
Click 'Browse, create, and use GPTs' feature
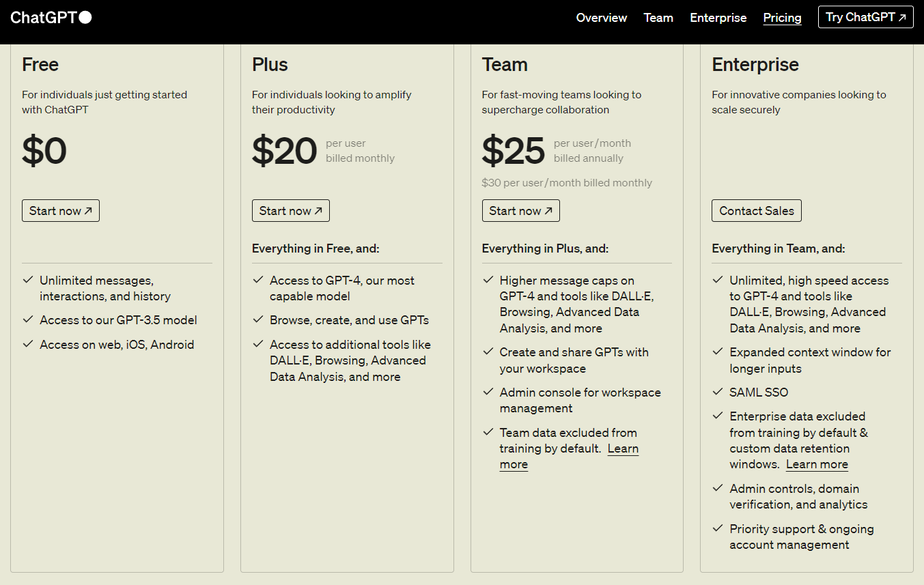349,320
